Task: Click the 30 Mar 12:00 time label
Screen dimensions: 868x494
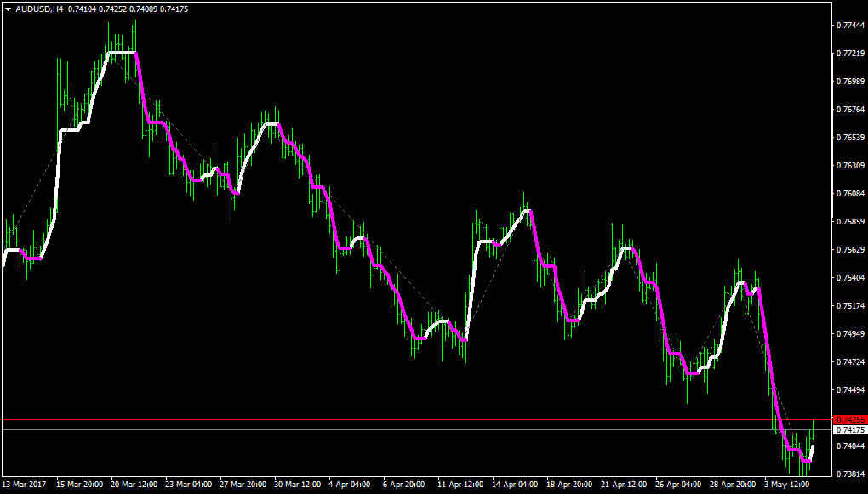Action: [x=295, y=484]
